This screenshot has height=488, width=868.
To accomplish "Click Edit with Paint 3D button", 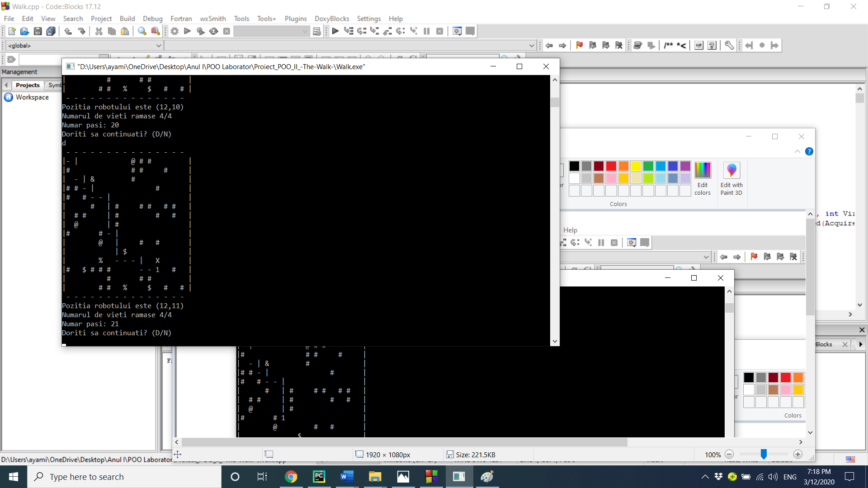I will 731,178.
